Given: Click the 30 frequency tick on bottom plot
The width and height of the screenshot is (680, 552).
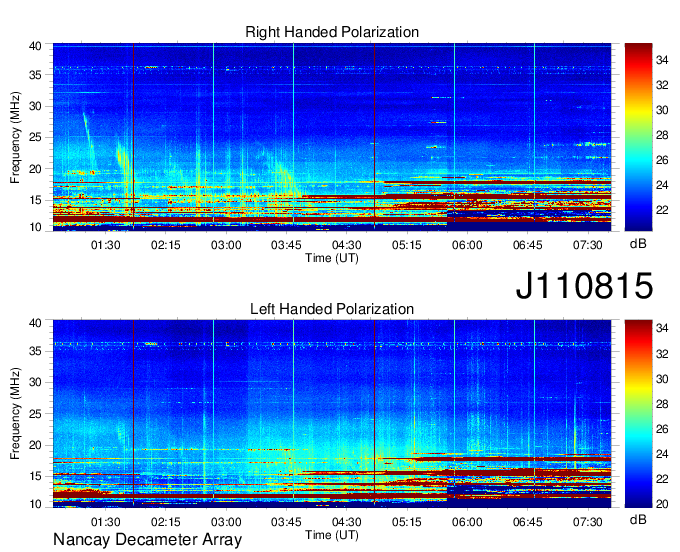Looking at the screenshot, I should 35,382.
